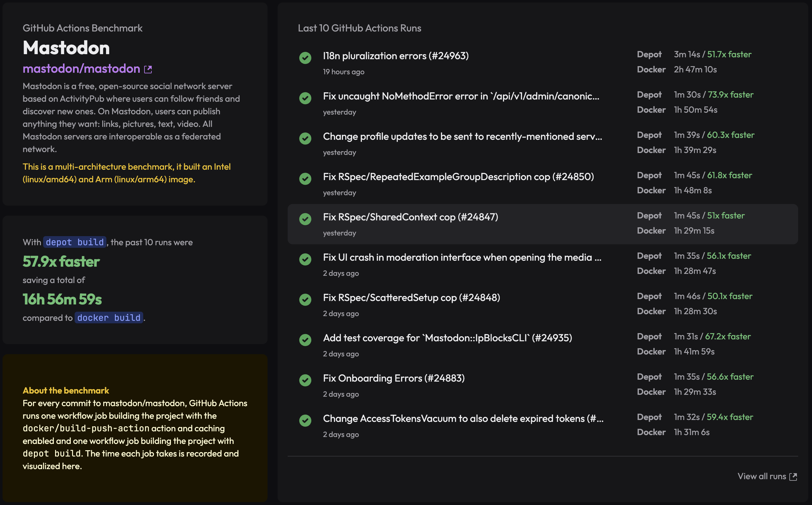Click the 51.7x faster speed indicator

[730, 54]
